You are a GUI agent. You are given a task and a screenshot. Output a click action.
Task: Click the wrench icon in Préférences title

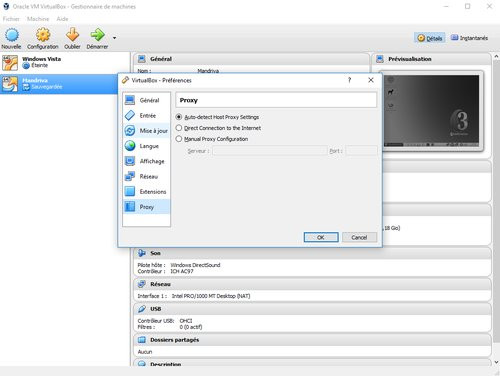(x=125, y=80)
